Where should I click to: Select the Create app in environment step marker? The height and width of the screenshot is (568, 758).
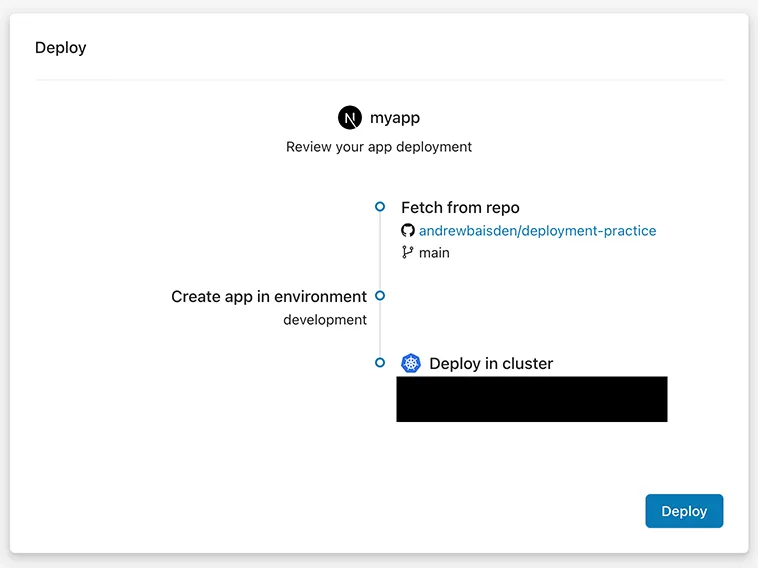pos(380,295)
